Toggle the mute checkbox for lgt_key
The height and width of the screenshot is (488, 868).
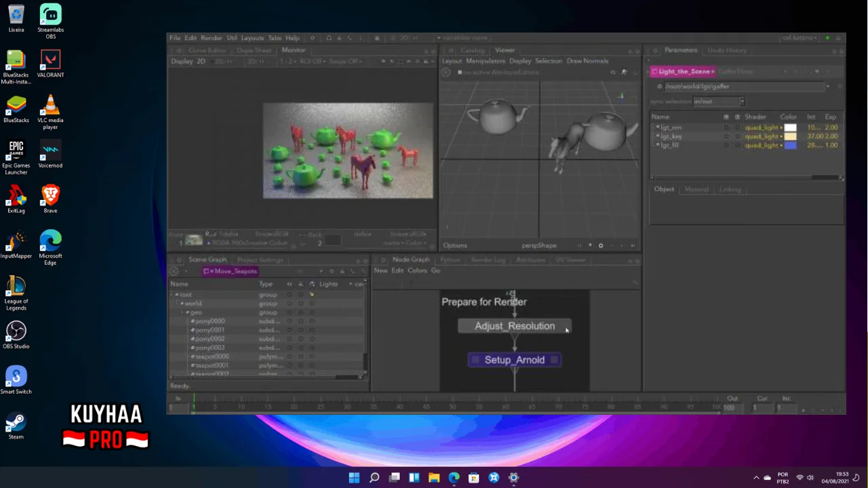[x=726, y=136]
